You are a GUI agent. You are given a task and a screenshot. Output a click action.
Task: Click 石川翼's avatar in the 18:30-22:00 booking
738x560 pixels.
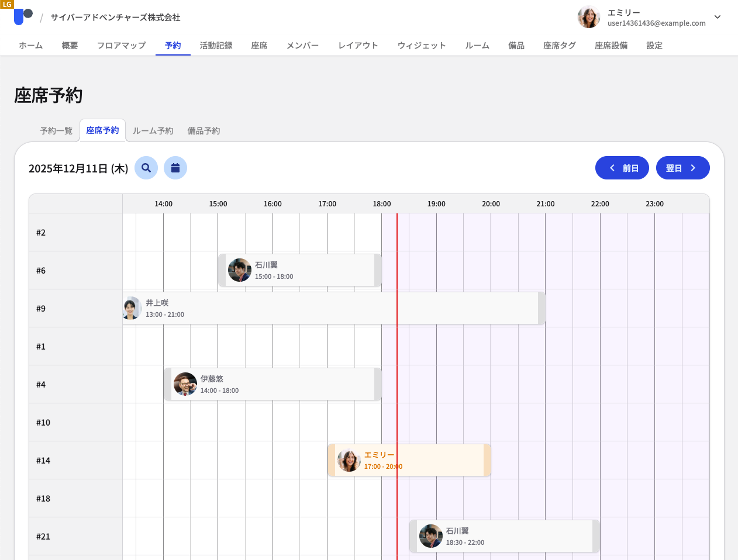click(x=431, y=536)
